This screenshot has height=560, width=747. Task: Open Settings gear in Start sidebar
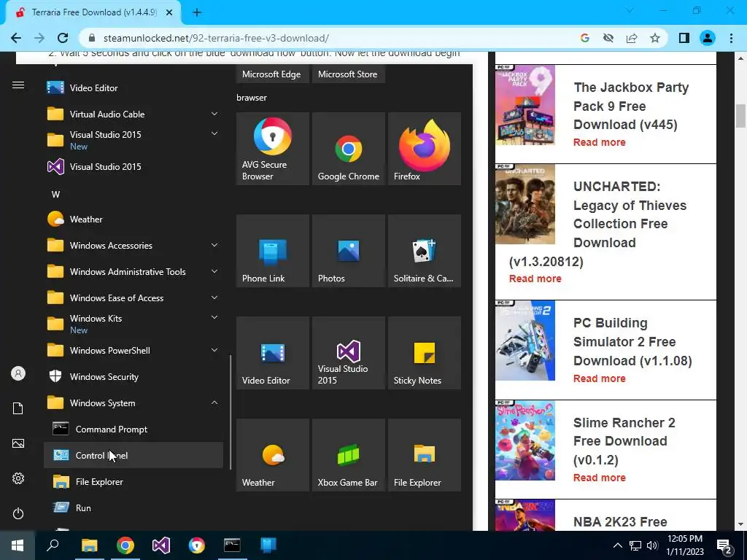tap(18, 478)
